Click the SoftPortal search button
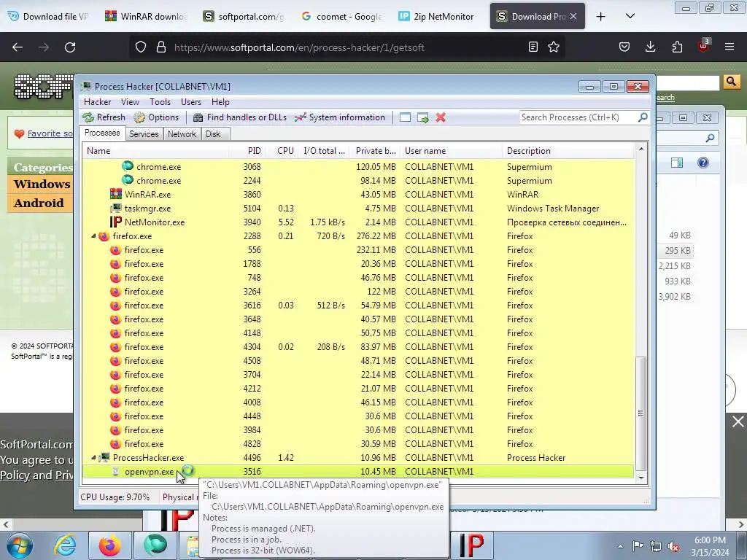This screenshot has height=560, width=747. 731,82
